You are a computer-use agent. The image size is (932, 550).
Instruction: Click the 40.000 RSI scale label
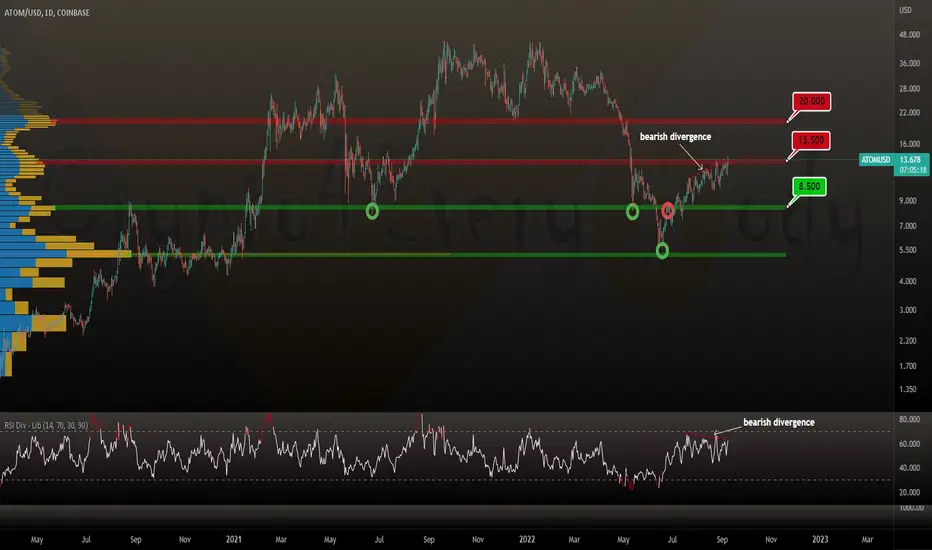click(909, 468)
